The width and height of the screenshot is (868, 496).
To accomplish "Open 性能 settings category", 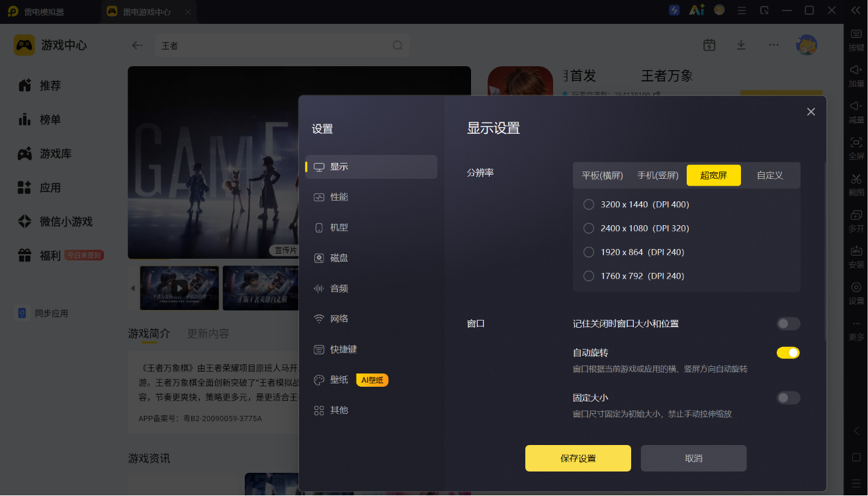I will coord(371,197).
